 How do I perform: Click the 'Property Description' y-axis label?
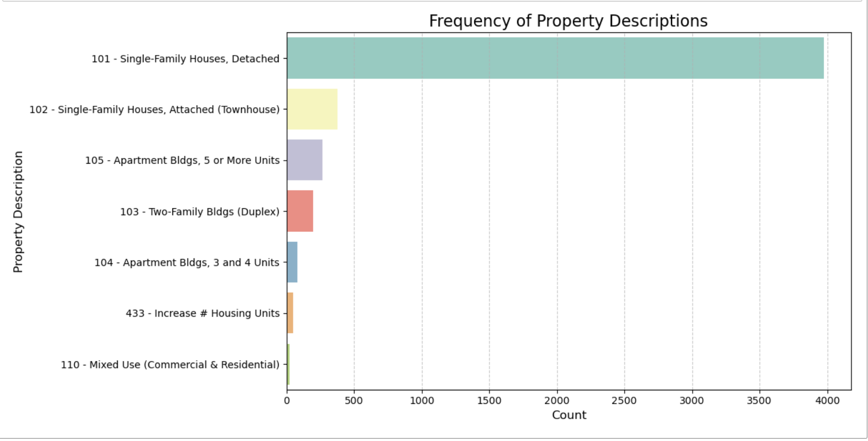pos(18,212)
